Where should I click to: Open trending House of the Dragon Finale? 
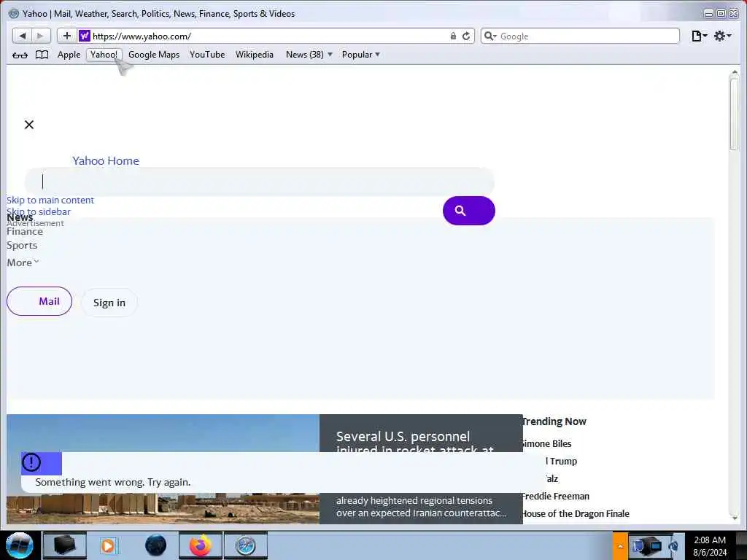(576, 514)
